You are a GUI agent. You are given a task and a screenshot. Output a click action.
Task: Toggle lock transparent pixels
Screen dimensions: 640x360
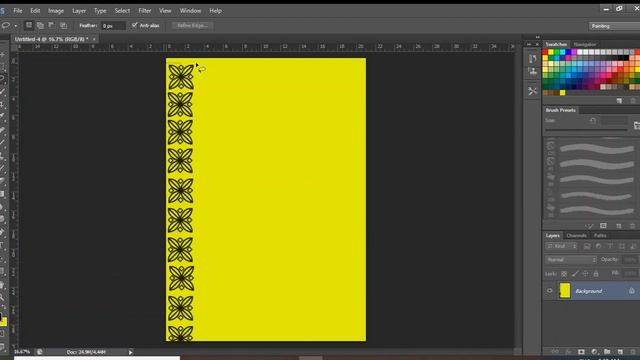click(564, 274)
